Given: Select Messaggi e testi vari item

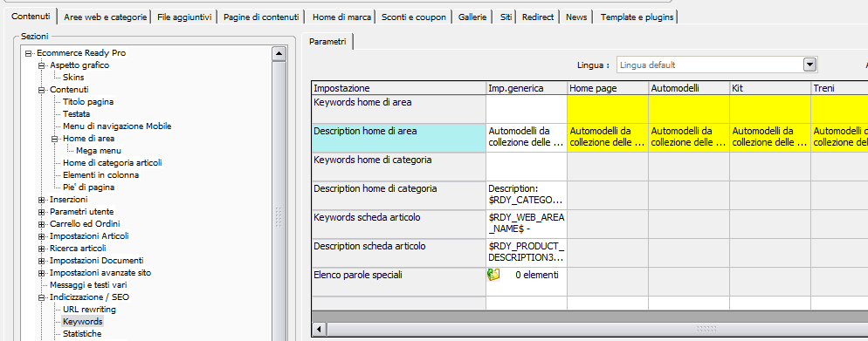Looking at the screenshot, I should [88, 284].
